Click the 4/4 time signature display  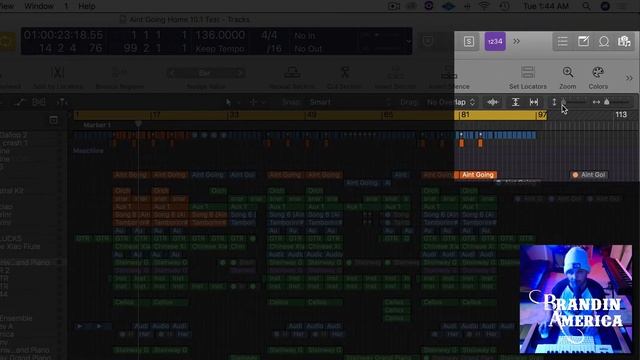[x=269, y=35]
